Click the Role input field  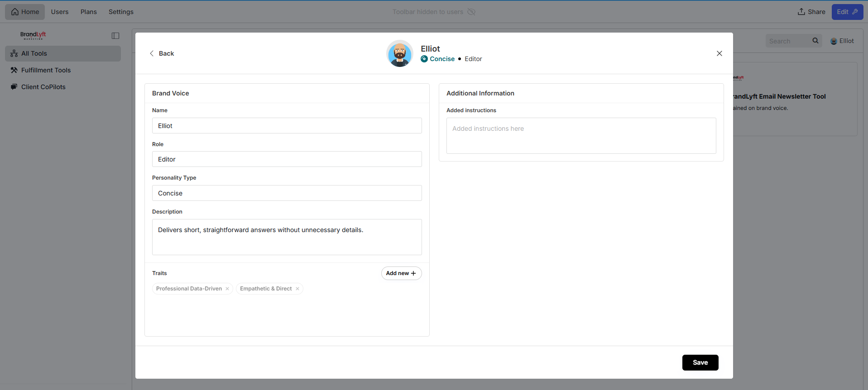click(287, 159)
